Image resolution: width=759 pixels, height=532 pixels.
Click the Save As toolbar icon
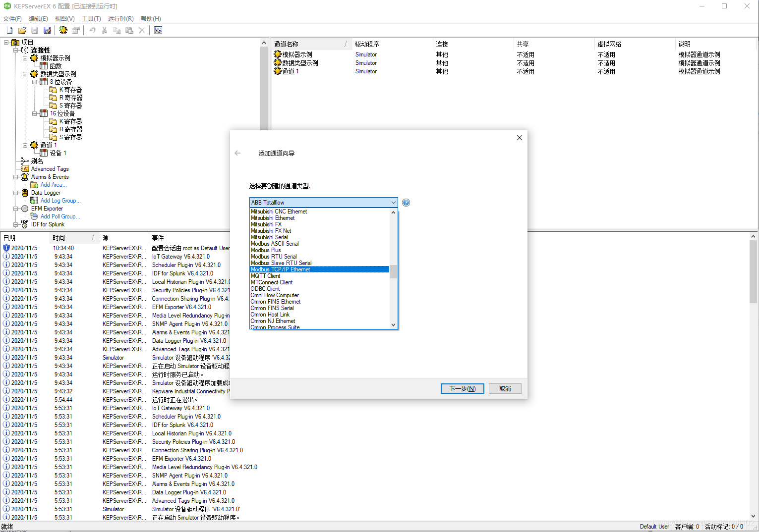(x=47, y=30)
